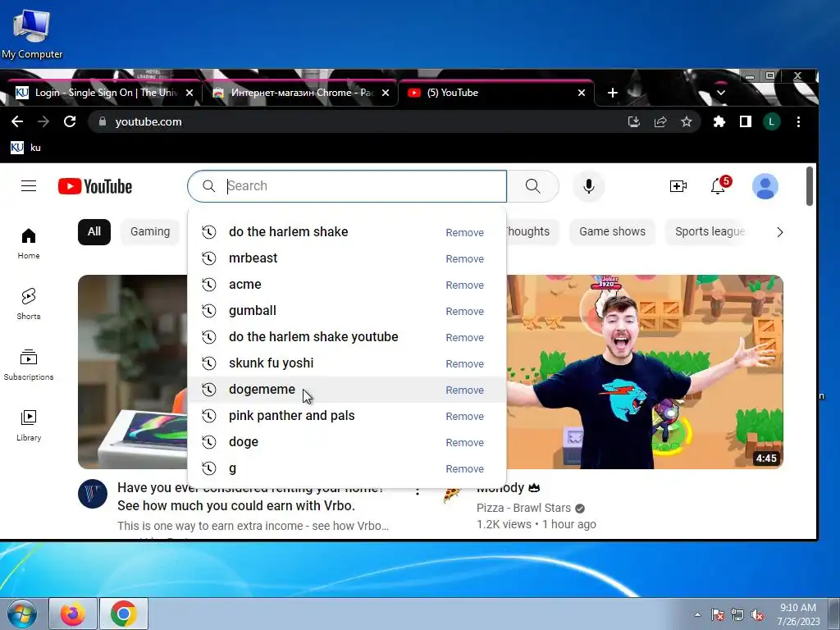Bookmark this page with the star

(687, 121)
